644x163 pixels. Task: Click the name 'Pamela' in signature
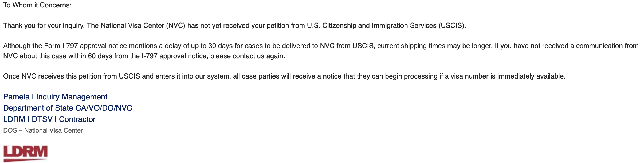16,96
